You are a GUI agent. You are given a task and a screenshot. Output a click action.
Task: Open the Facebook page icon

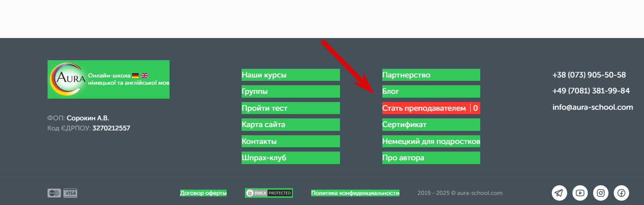(621, 193)
